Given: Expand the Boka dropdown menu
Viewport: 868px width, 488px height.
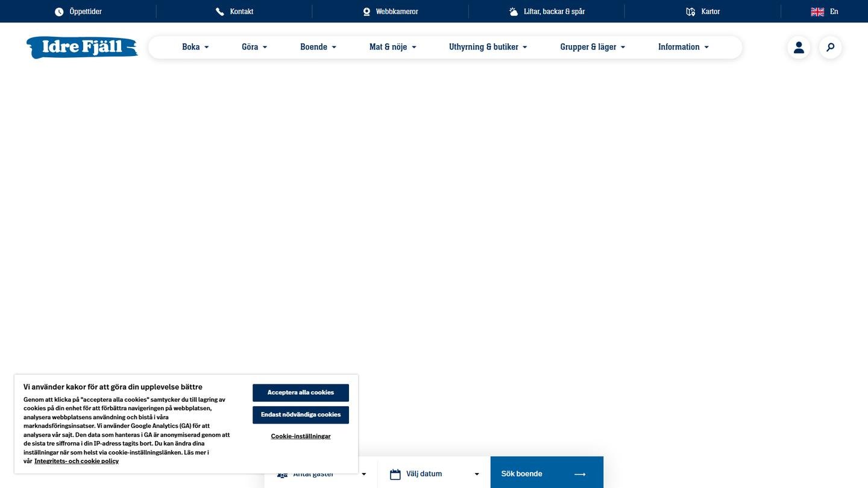Looking at the screenshot, I should pos(195,47).
